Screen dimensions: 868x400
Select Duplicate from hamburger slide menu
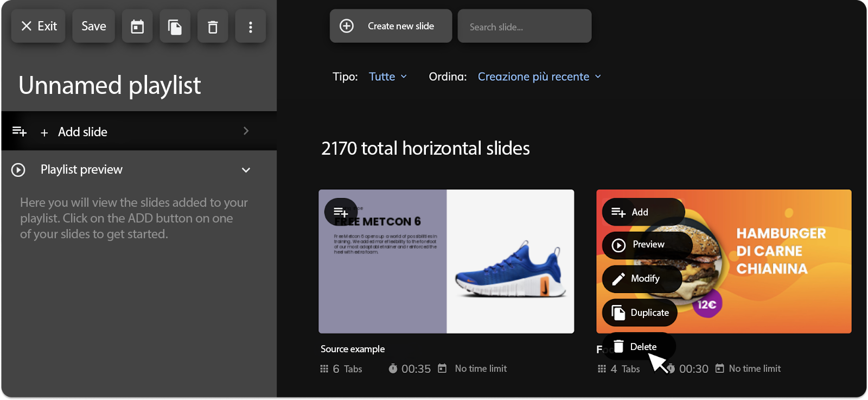pyautogui.click(x=640, y=313)
